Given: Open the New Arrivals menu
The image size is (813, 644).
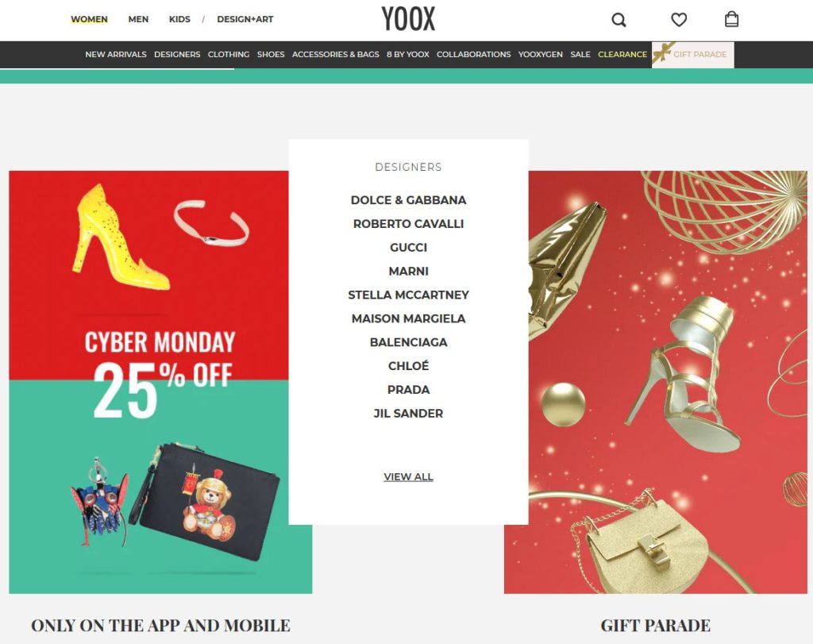Looking at the screenshot, I should [x=116, y=55].
